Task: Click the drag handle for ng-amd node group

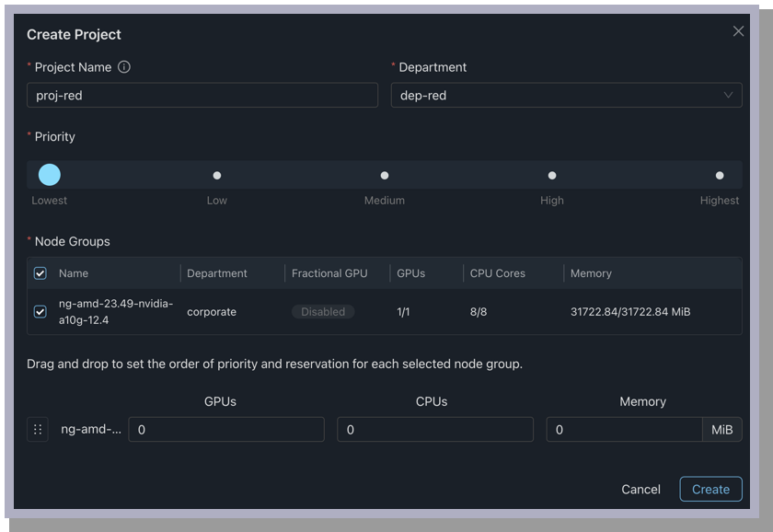Action: coord(38,430)
